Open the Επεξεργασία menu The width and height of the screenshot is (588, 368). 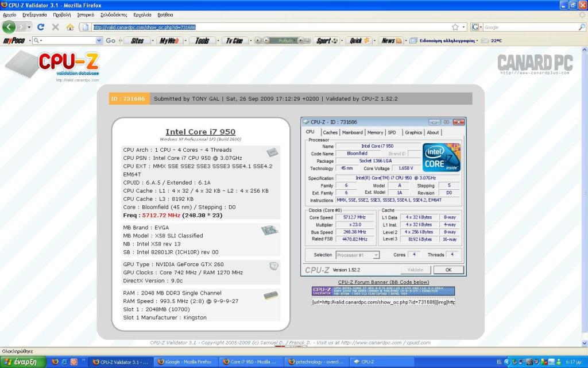(x=34, y=15)
